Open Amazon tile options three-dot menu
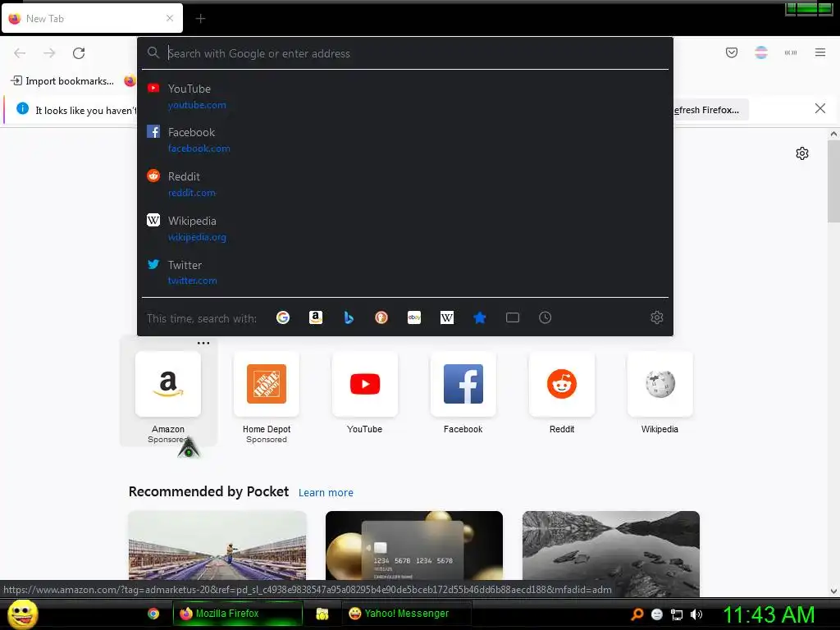This screenshot has height=630, width=840. pyautogui.click(x=203, y=343)
